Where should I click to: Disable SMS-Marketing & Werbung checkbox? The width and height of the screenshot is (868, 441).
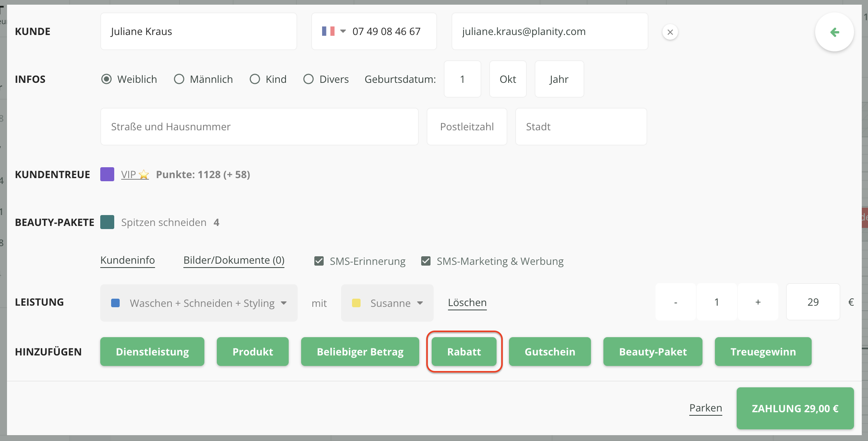426,261
